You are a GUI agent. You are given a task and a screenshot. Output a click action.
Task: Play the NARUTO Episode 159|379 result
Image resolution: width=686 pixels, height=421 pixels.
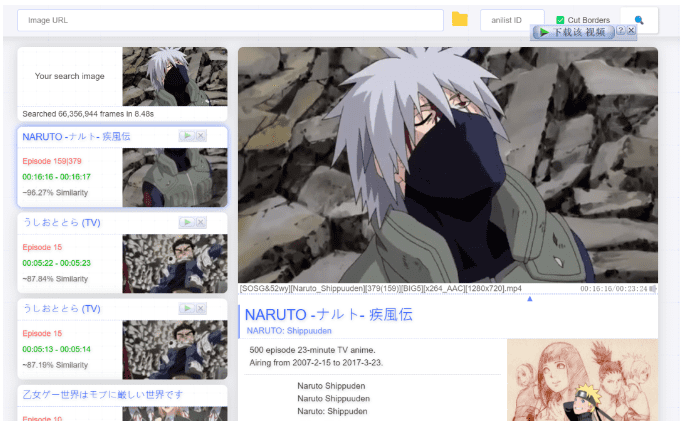point(186,136)
